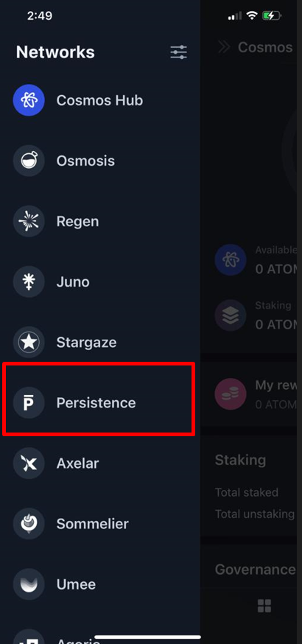
Task: Open the My rewards coins icon
Action: [231, 394]
